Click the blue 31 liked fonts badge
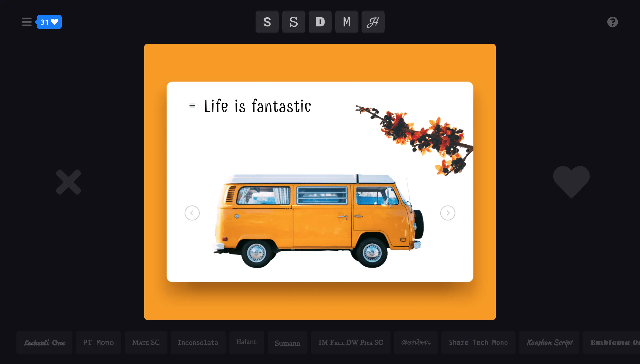Screen dimensions: 640x364 point(49,22)
